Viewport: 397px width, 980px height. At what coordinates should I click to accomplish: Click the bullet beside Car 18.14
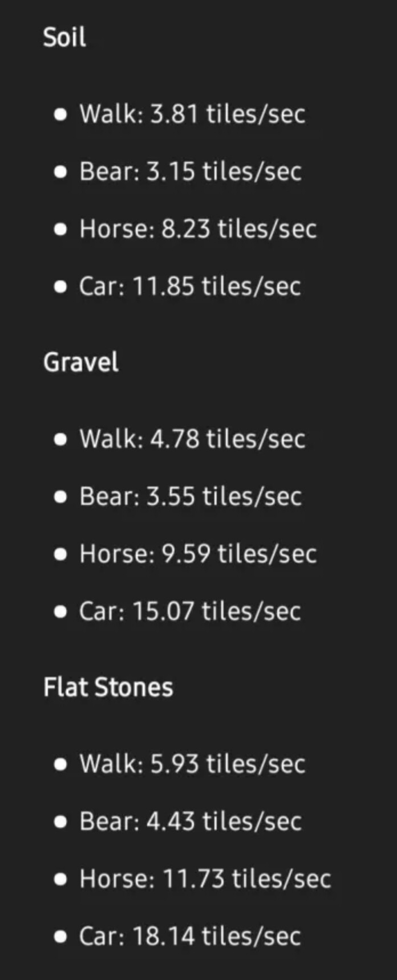point(60,937)
